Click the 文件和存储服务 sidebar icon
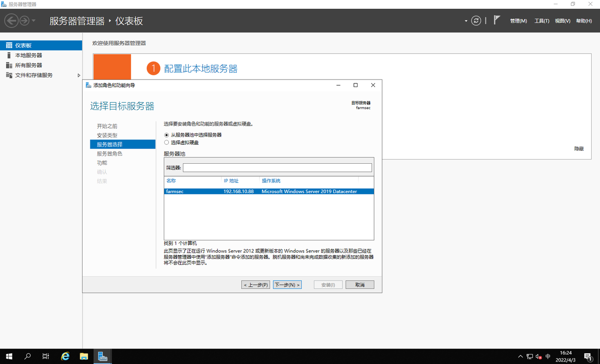The width and height of the screenshot is (600, 364). 8,75
